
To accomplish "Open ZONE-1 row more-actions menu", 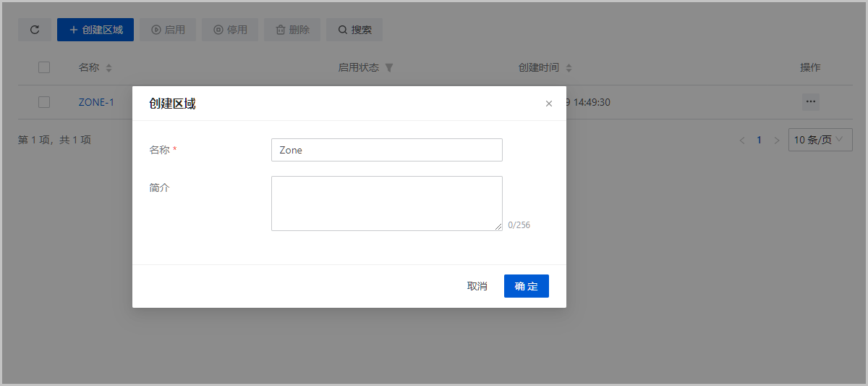I will 811,102.
